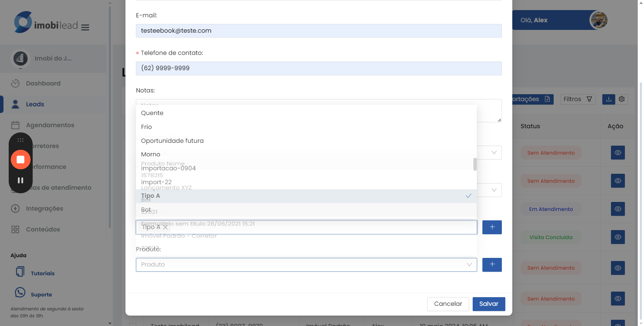Click the eye icon for Visita Concluída lead

(618, 237)
